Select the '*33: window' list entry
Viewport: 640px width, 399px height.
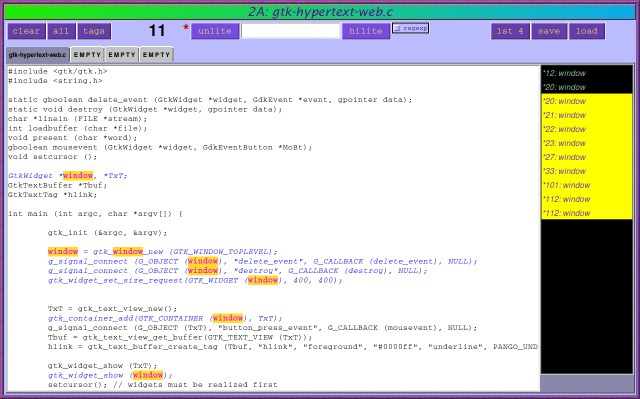click(x=587, y=171)
